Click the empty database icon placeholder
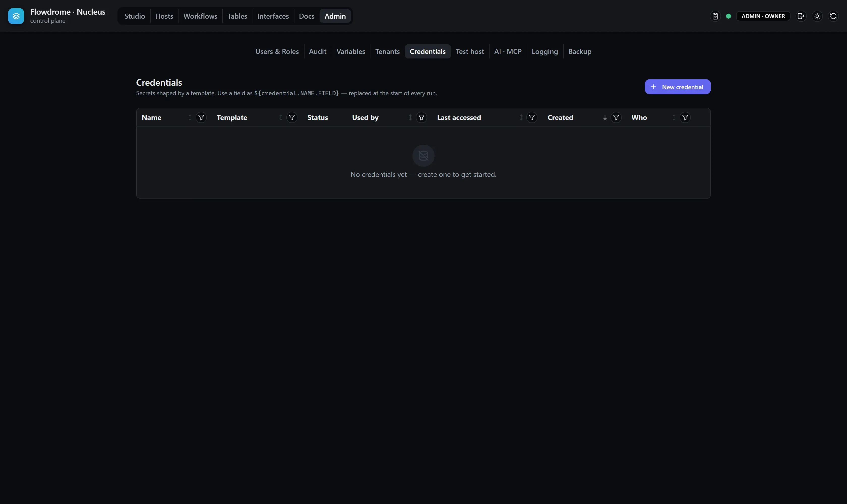 tap(423, 156)
